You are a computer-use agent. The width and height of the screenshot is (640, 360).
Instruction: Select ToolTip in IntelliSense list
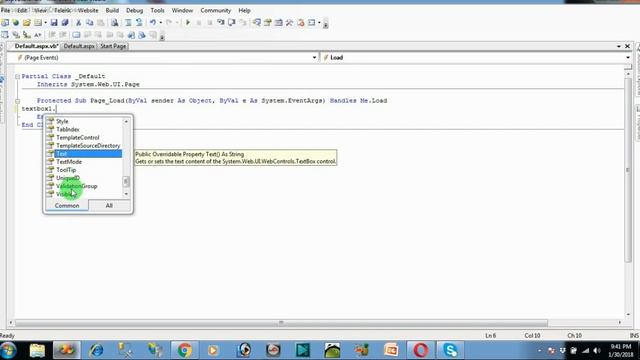point(84,170)
